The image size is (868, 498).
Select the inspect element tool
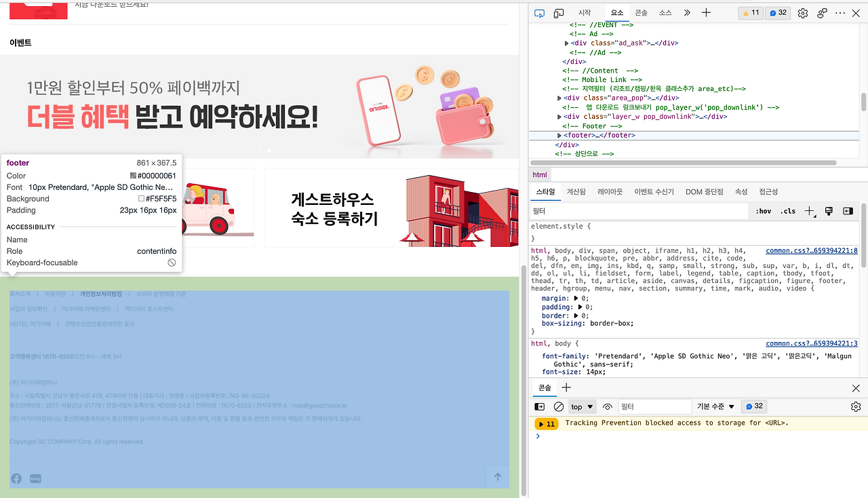pos(538,12)
